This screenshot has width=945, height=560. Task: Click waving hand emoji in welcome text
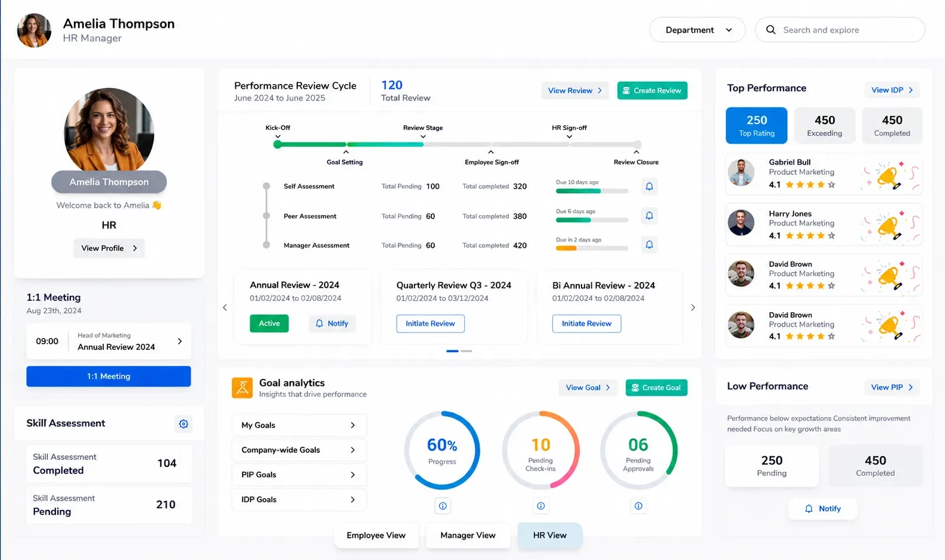pos(157,205)
